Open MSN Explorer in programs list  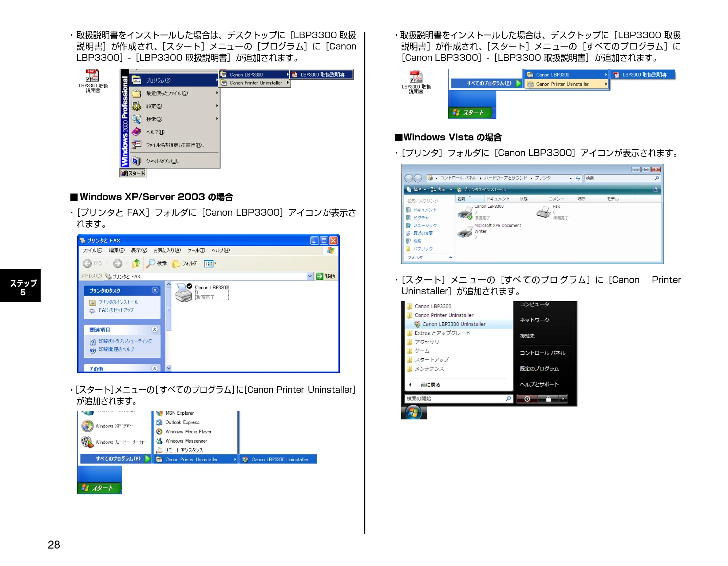pos(179,413)
